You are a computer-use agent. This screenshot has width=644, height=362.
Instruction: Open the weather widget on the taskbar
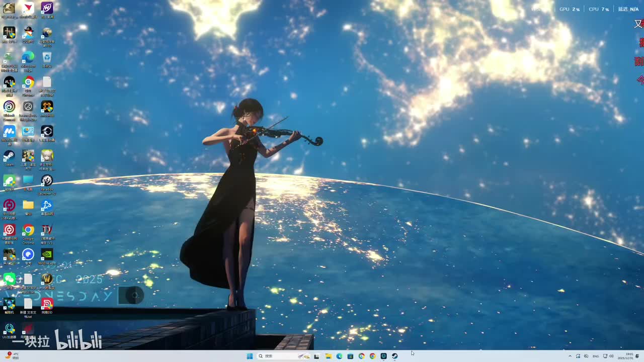pyautogui.click(x=11, y=355)
